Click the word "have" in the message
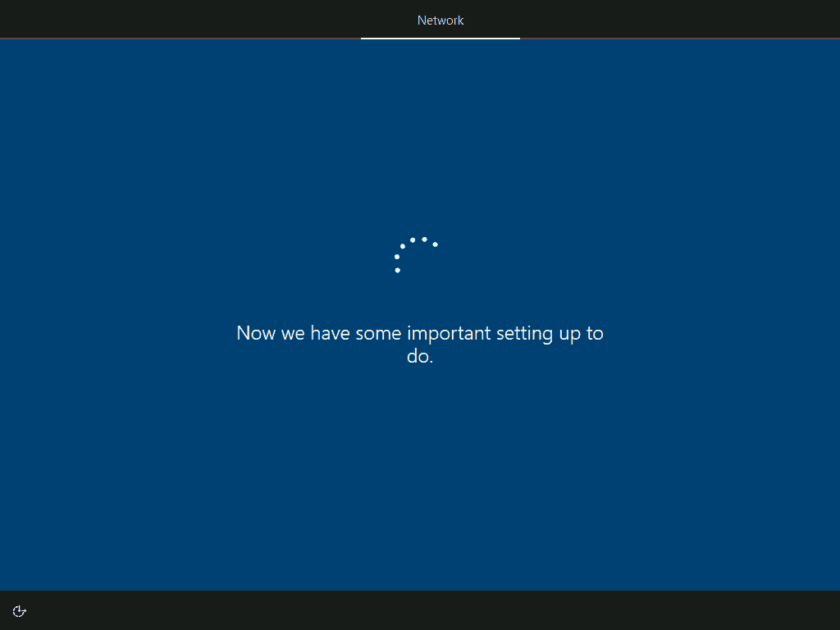Image resolution: width=840 pixels, height=630 pixels. [x=331, y=333]
